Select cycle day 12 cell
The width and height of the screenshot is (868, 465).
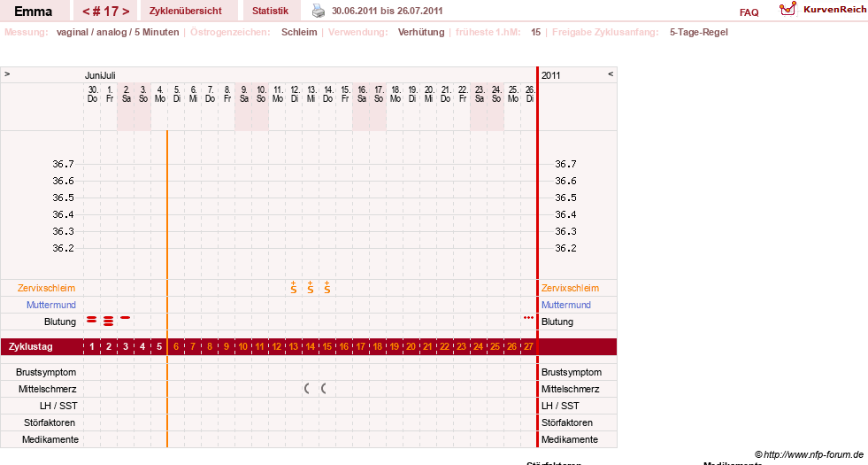277,346
